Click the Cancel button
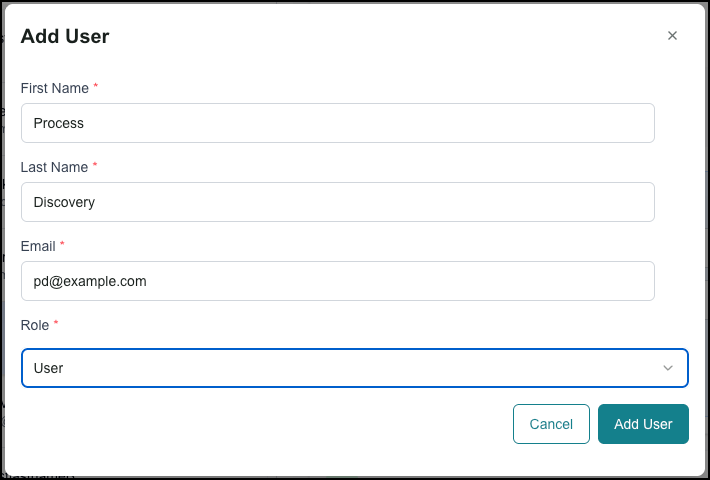 click(551, 424)
